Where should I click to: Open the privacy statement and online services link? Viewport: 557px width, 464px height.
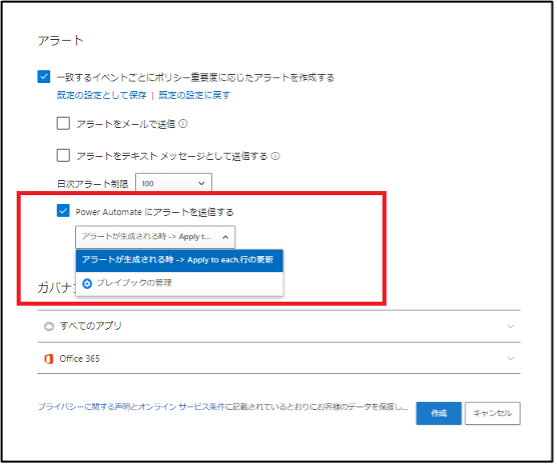coord(223,407)
